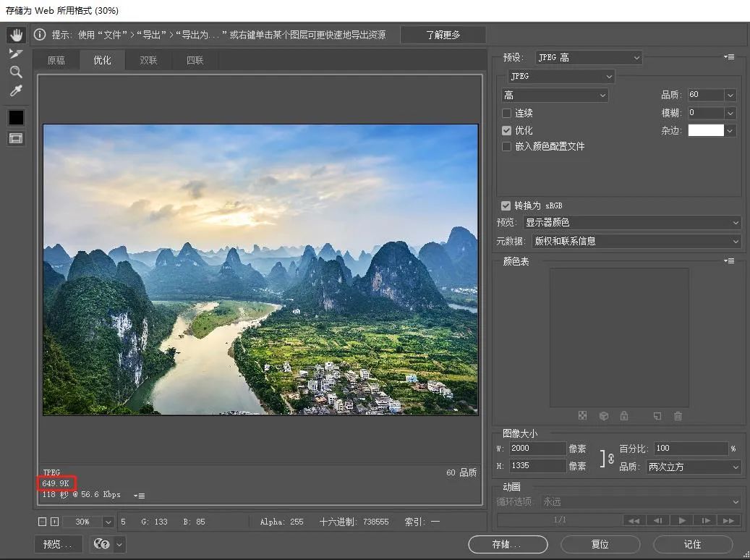Select the Slice Select tool
Viewport: 750px width, 560px height.
pos(16,53)
